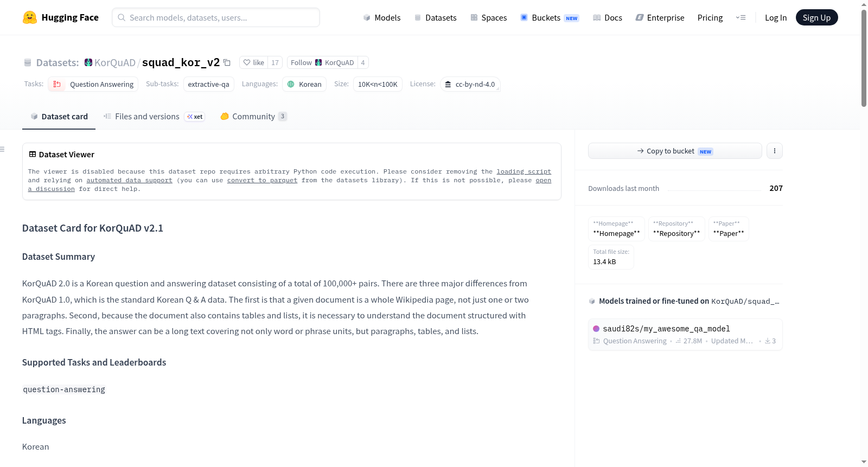868x467 pixels.
Task: Click Copy to bucket button
Action: click(675, 151)
